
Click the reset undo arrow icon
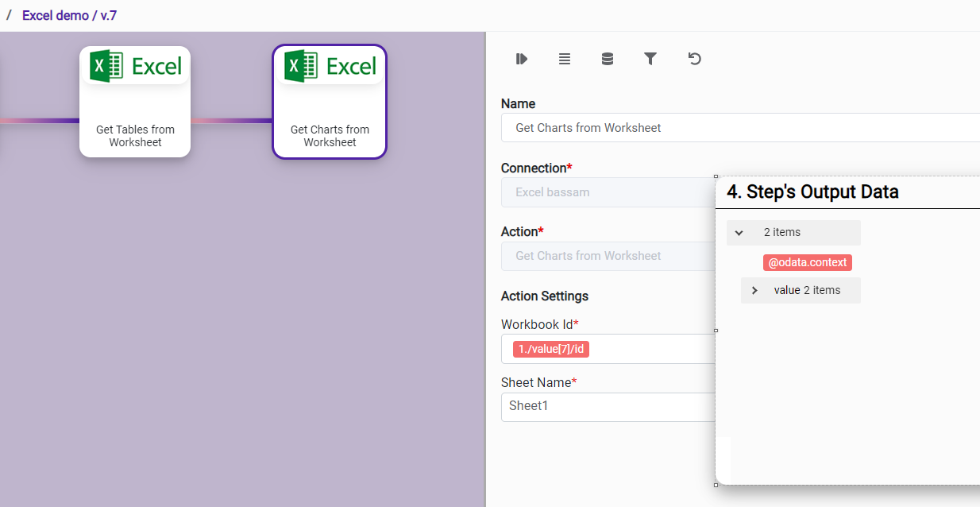694,59
